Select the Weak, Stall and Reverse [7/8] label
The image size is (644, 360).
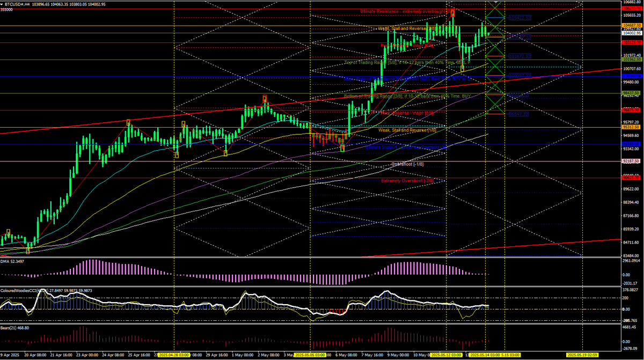[x=407, y=28]
